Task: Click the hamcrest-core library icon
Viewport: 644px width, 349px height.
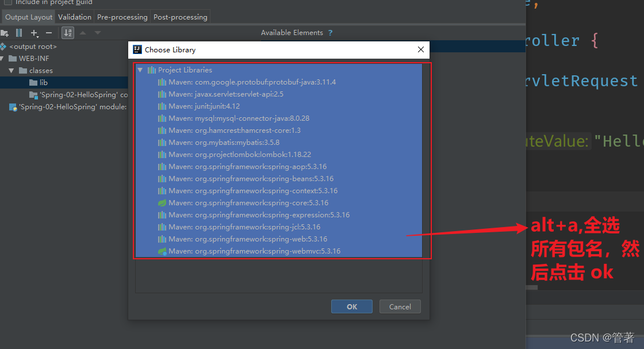Action: click(x=162, y=131)
